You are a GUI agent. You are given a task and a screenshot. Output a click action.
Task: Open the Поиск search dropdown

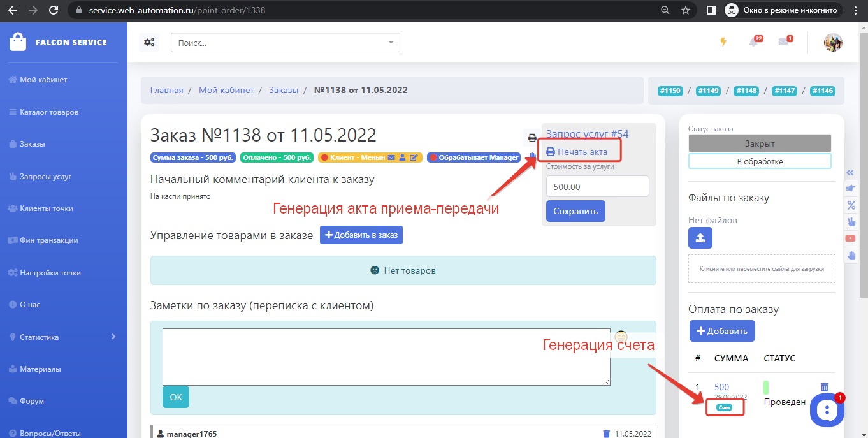[285, 43]
